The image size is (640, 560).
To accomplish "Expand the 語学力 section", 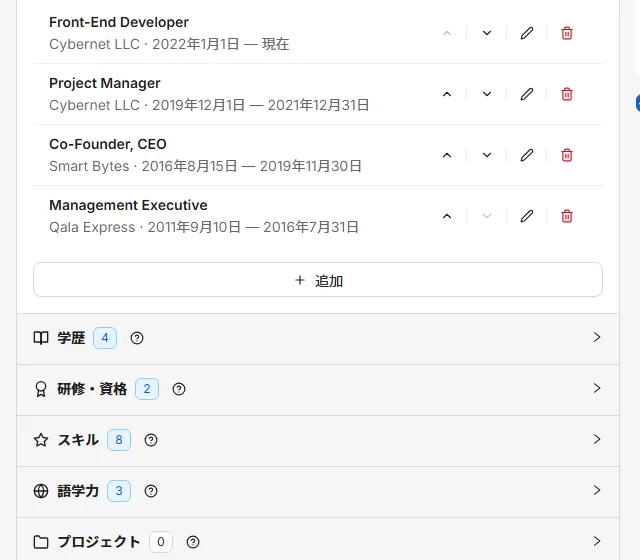I will click(x=318, y=491).
